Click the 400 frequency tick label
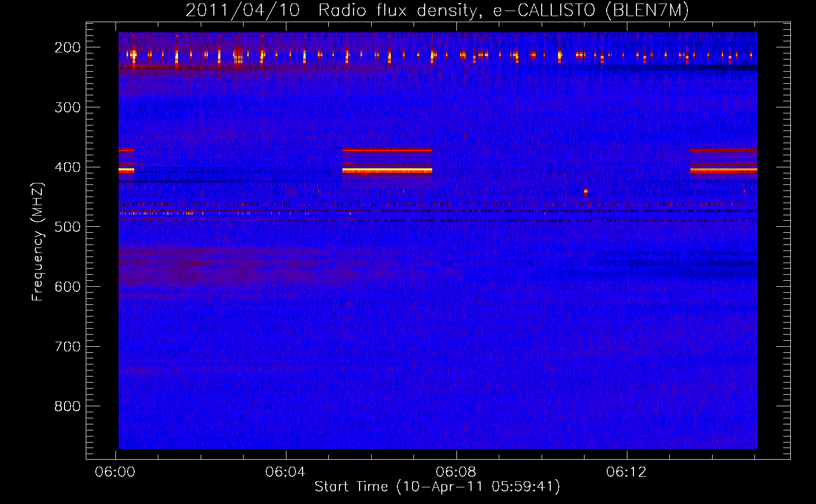816x504 pixels. coord(67,167)
